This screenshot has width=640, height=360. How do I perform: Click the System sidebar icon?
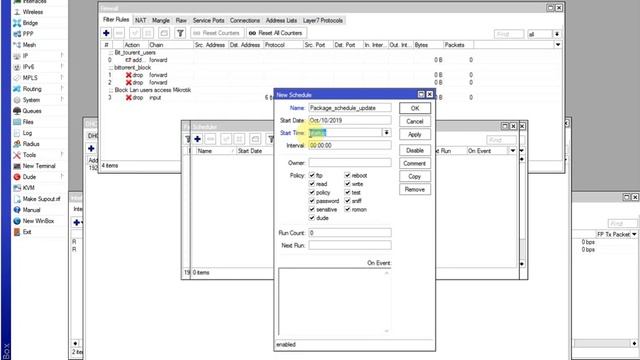tap(17, 100)
